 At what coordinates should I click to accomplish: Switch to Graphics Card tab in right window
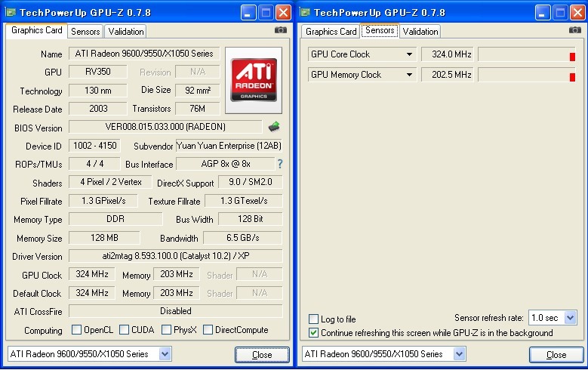point(331,32)
